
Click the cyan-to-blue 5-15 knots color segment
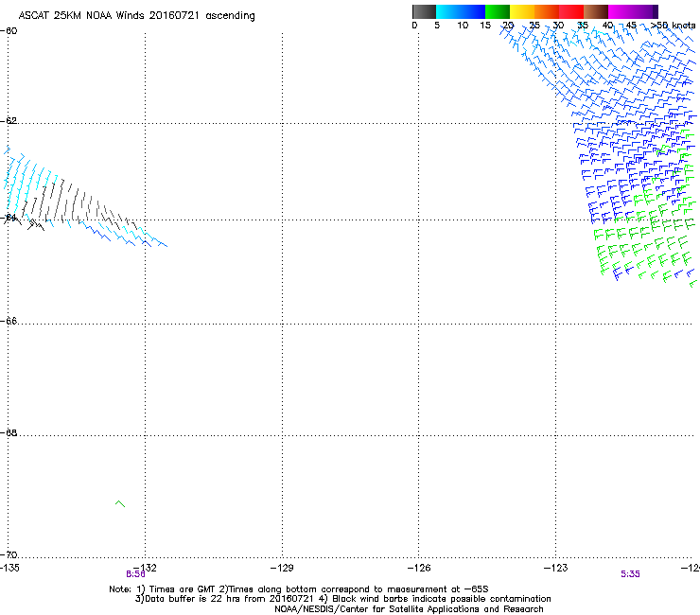tap(461, 11)
